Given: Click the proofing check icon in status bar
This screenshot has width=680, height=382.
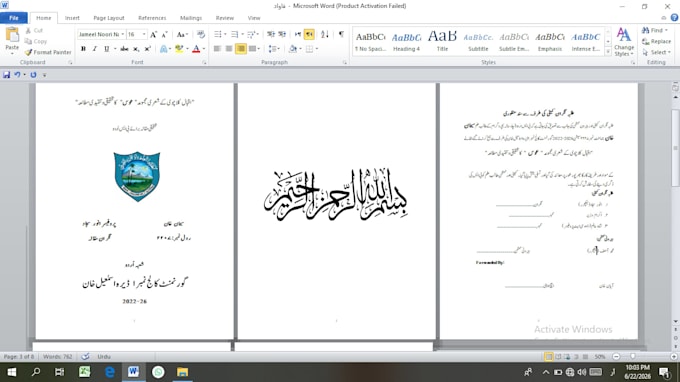Looking at the screenshot, I should coord(85,356).
